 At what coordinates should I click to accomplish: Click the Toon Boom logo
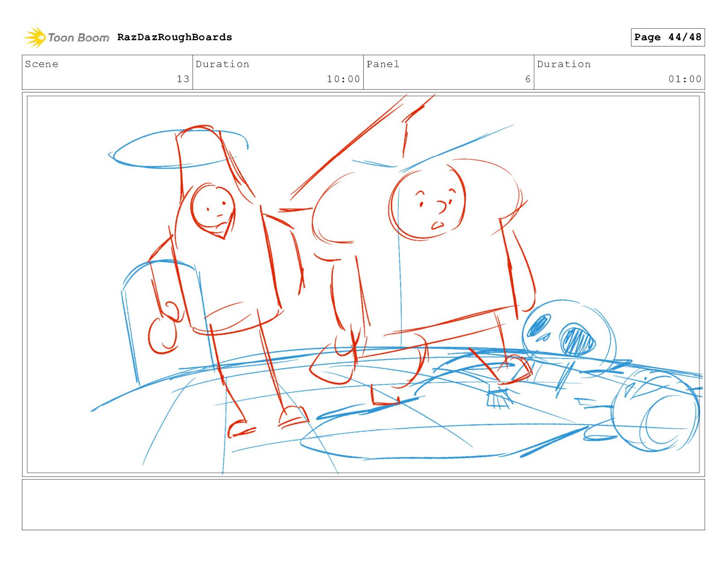tap(66, 38)
